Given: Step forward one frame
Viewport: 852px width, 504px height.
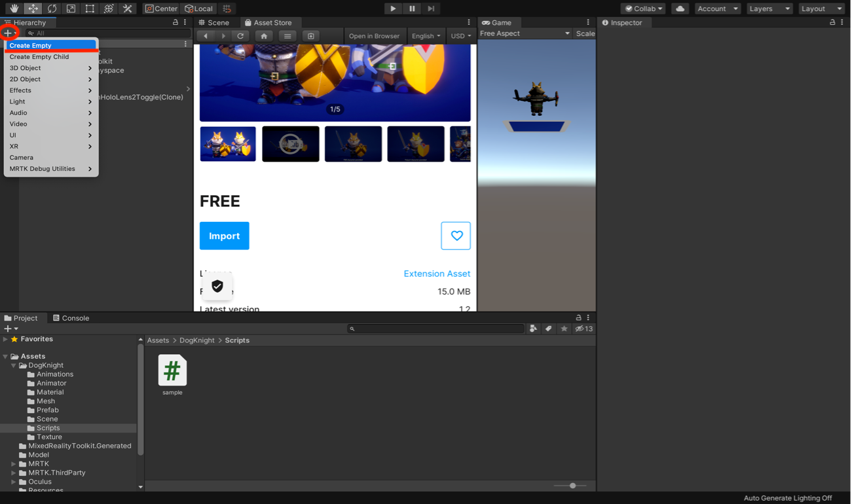Looking at the screenshot, I should (x=431, y=9).
